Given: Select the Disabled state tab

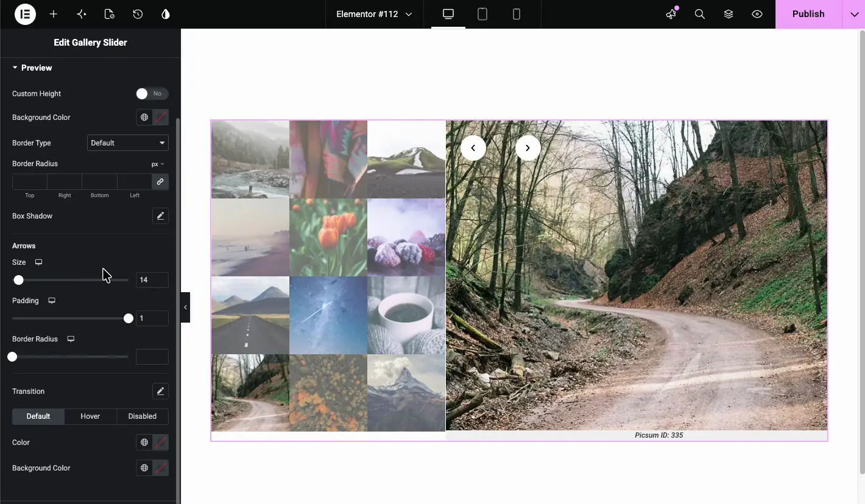Looking at the screenshot, I should [x=143, y=416].
